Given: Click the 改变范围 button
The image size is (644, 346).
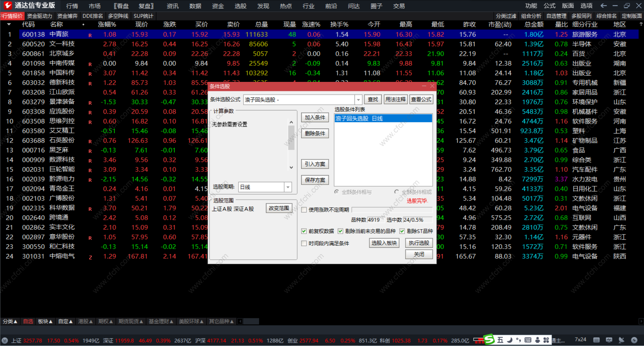Looking at the screenshot, I should (x=279, y=208).
